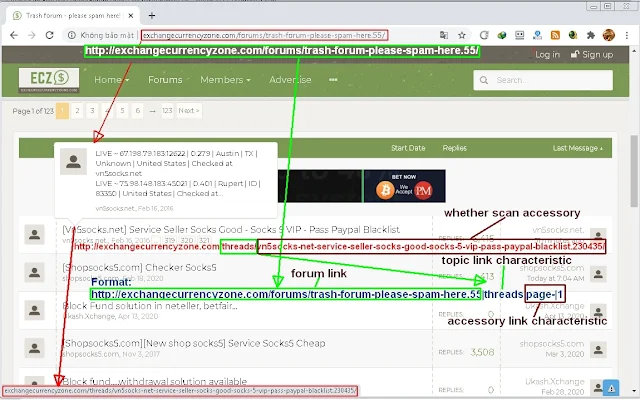Open thread page 319 link
Image resolution: width=640 pixels, height=400 pixels.
(x=169, y=240)
